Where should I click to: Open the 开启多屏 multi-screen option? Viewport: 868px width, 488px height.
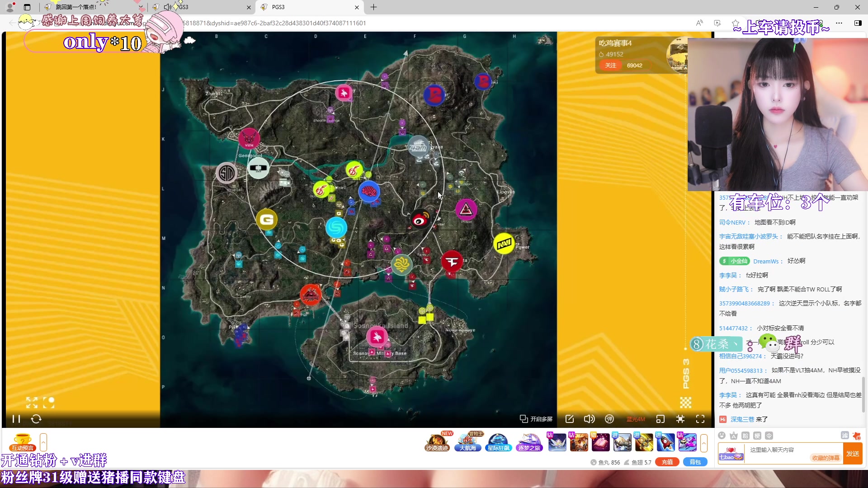(536, 419)
